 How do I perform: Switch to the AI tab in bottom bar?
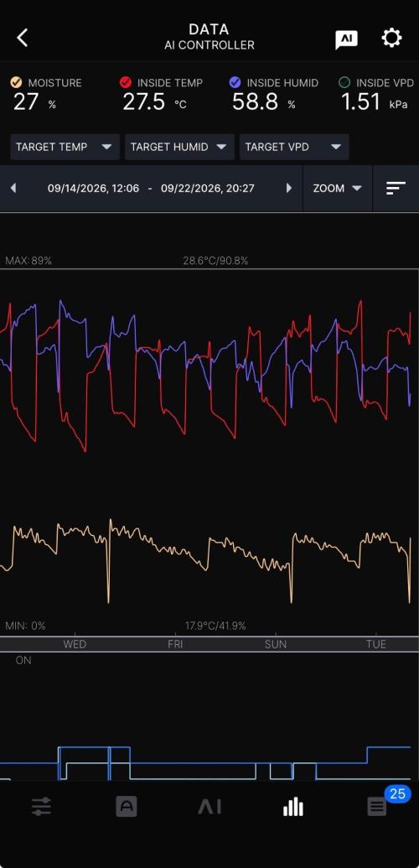click(209, 807)
